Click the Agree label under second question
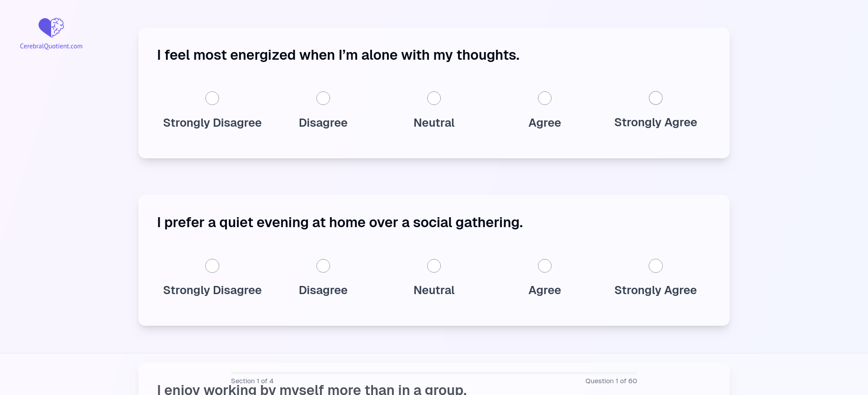This screenshot has height=395, width=868. 545,290
